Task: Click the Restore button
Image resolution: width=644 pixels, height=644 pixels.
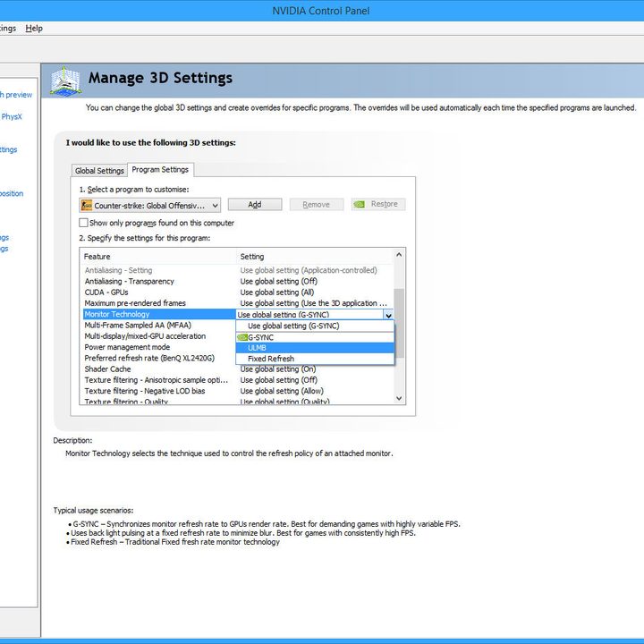Action: tap(378, 204)
